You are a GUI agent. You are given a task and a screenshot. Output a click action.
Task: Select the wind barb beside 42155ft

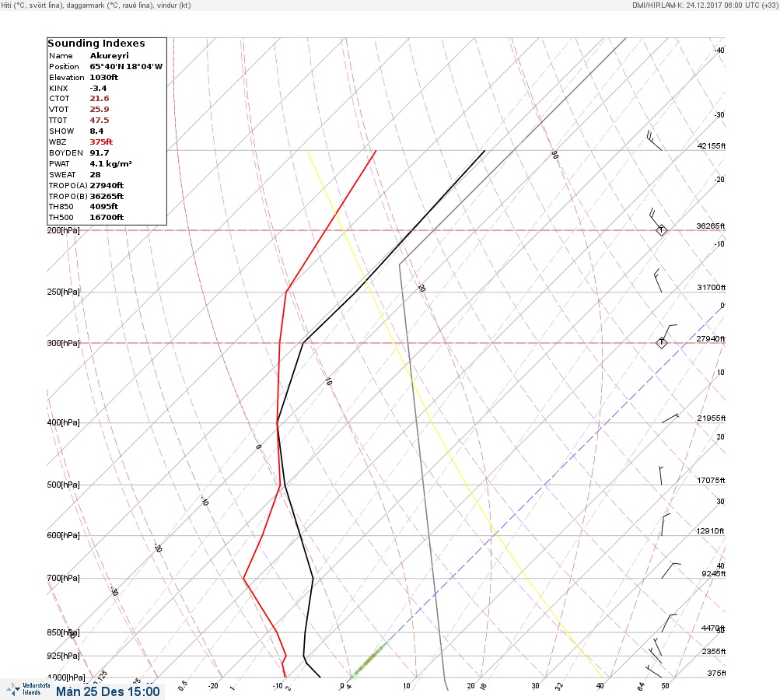[654, 140]
